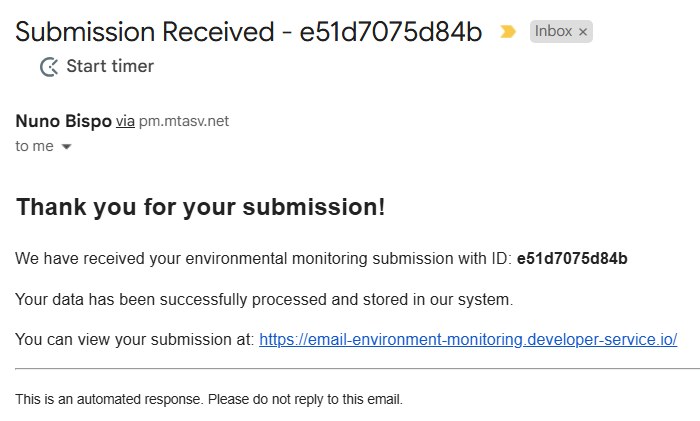The width and height of the screenshot is (700, 421).
Task: Click the pm.mtasv.net domain text
Action: [x=184, y=121]
